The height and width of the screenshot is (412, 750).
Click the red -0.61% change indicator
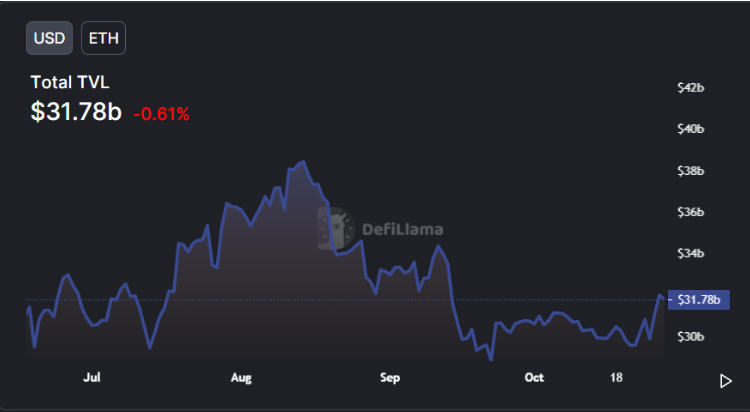161,114
